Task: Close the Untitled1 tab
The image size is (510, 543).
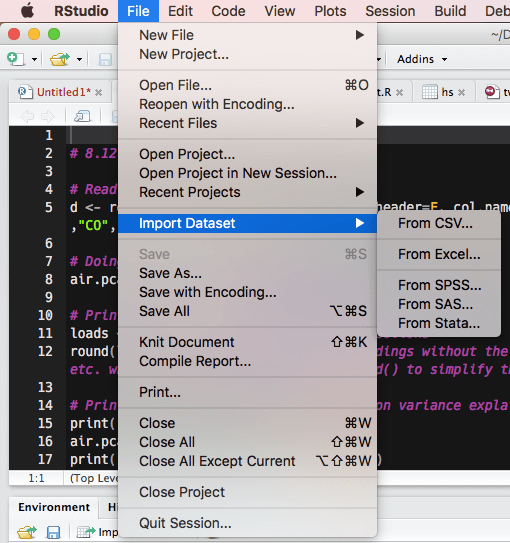Action: pos(99,92)
